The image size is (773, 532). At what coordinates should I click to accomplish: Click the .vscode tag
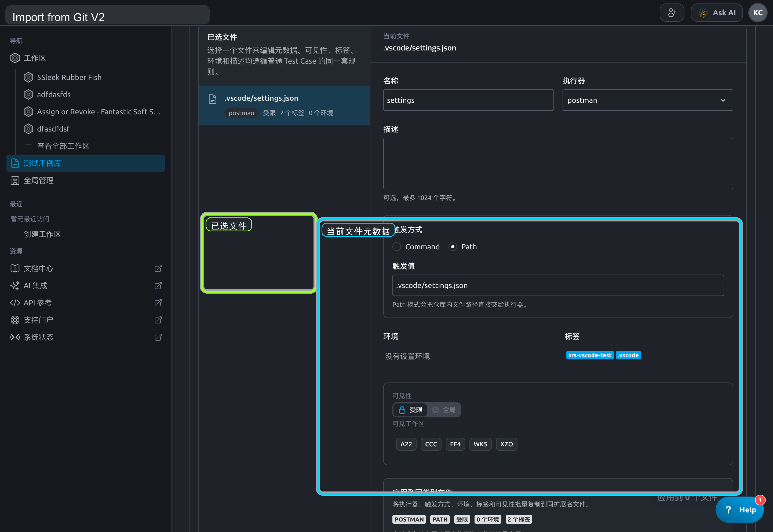coord(628,355)
